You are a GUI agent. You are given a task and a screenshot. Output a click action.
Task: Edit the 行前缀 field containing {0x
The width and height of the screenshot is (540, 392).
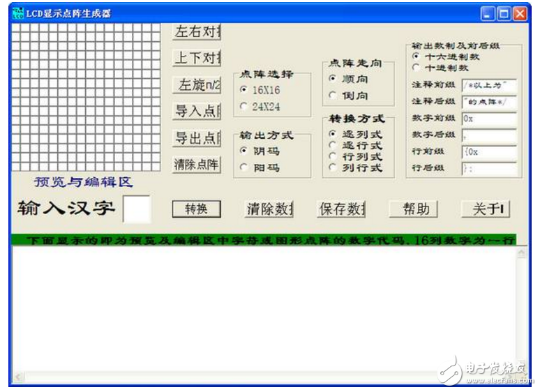(x=489, y=152)
